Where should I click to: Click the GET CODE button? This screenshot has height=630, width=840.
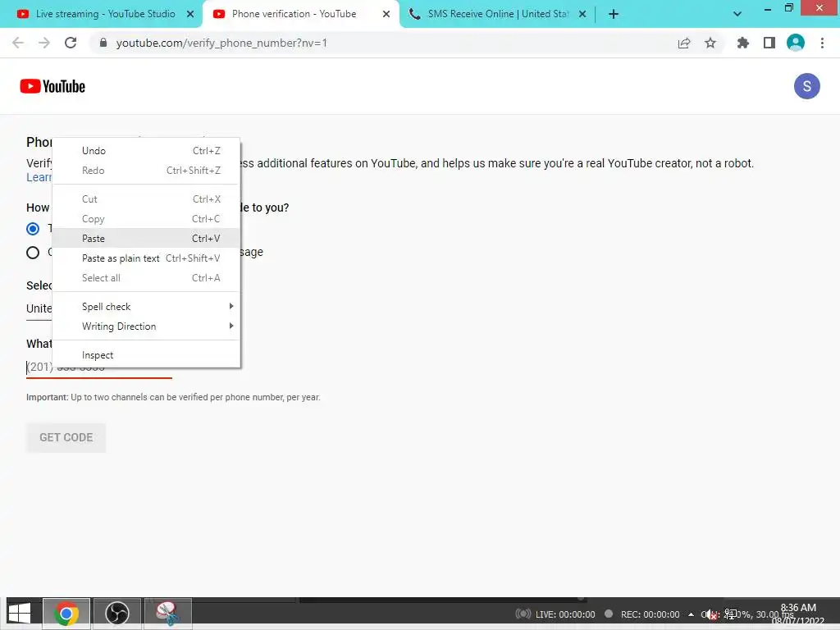click(x=66, y=438)
